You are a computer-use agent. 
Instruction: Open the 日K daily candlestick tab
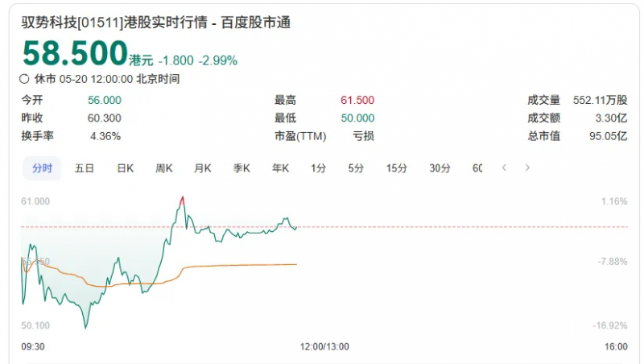point(126,168)
